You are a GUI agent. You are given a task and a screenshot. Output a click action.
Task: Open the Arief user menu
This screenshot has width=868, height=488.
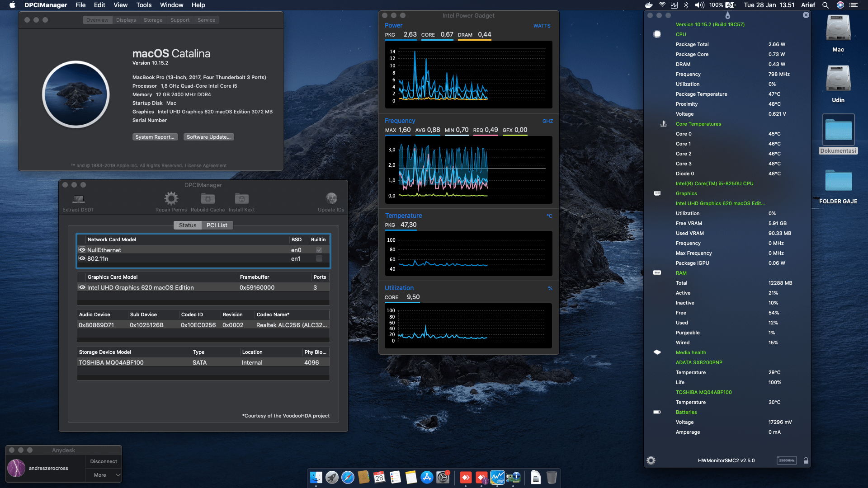(808, 5)
